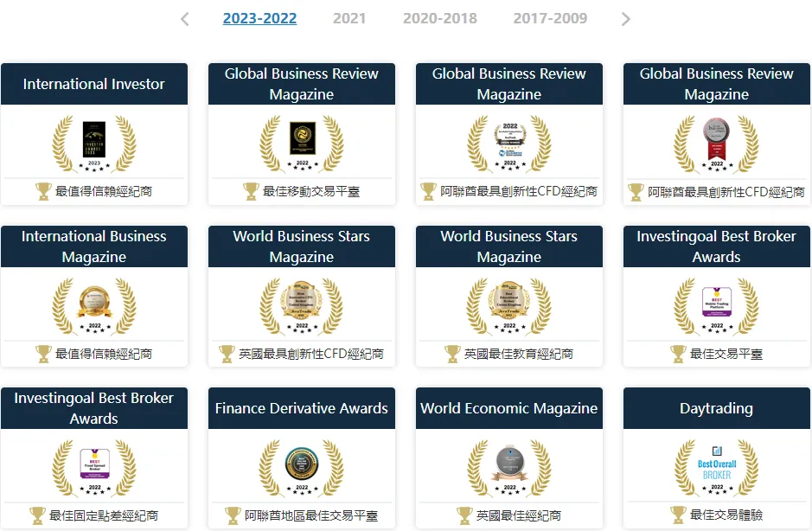The height and width of the screenshot is (531, 812).
Task: Click the previous years left arrow
Action: (x=185, y=19)
